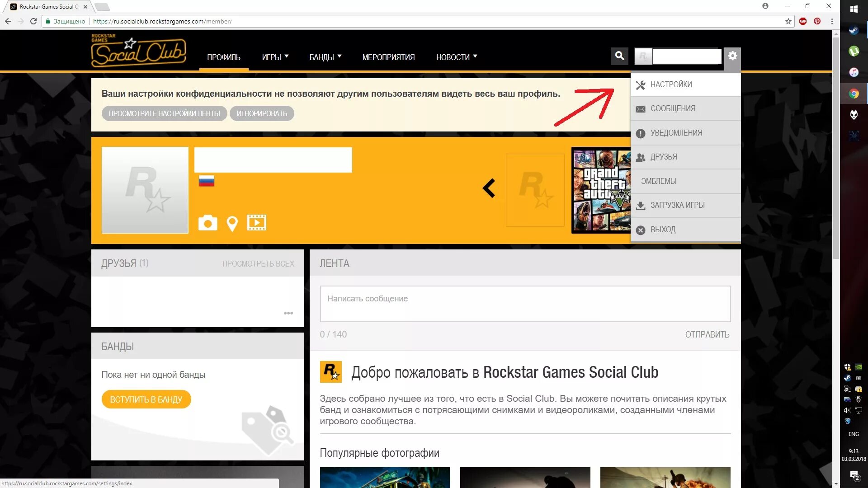Open НАСТРОЙКИ from the dropdown menu
This screenshot has height=488, width=868.
[x=685, y=84]
